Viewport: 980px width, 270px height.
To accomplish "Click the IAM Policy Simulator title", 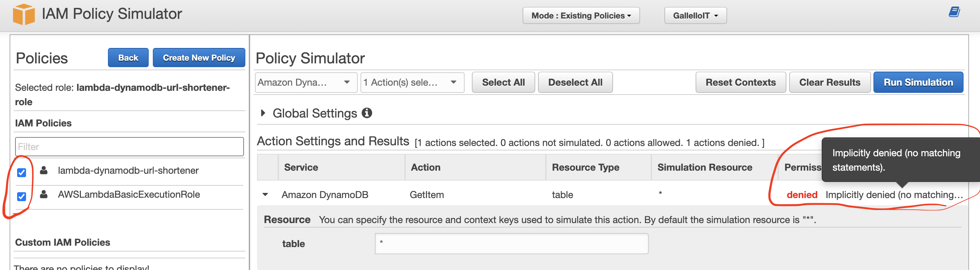I will [x=112, y=14].
